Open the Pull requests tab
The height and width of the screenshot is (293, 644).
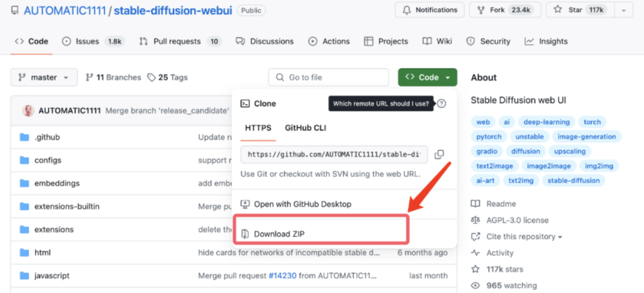coord(177,41)
